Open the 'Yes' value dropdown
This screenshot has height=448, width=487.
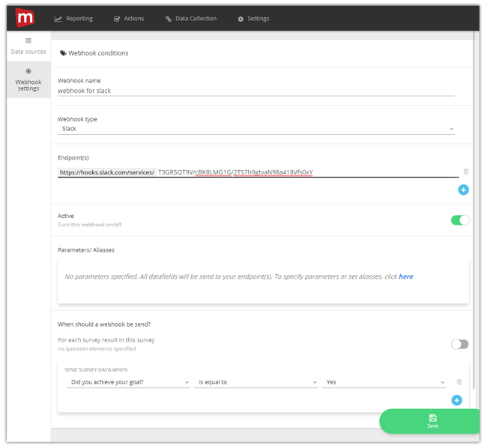(x=384, y=382)
